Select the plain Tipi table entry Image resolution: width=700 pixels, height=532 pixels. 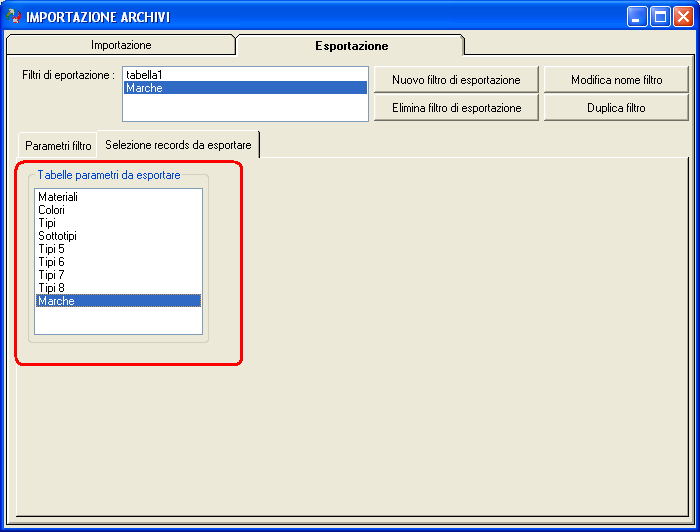point(118,223)
